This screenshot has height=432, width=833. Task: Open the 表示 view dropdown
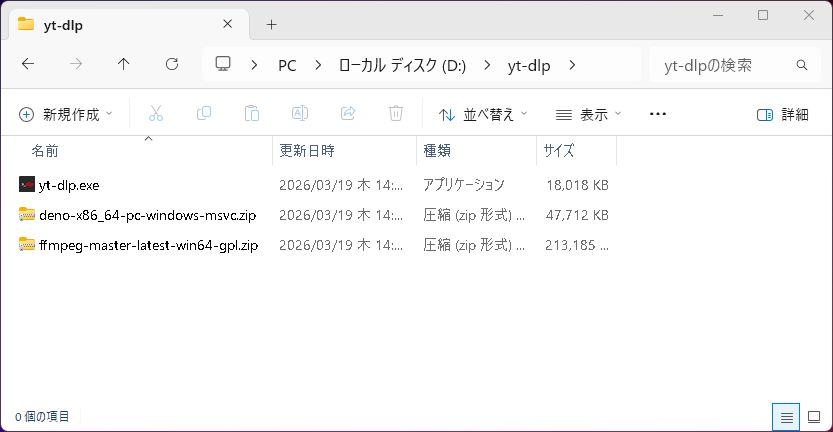[588, 114]
